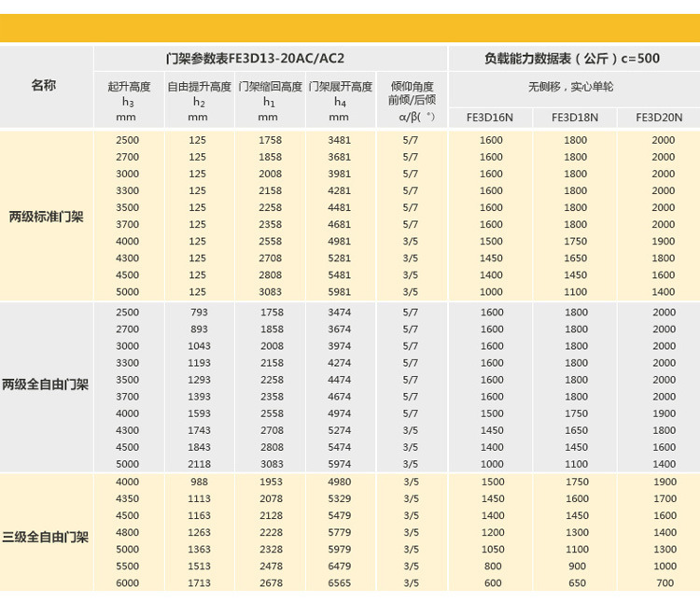Viewport: 700px width, 602px height.
Task: Select the 5481 cell
Action: [340, 275]
